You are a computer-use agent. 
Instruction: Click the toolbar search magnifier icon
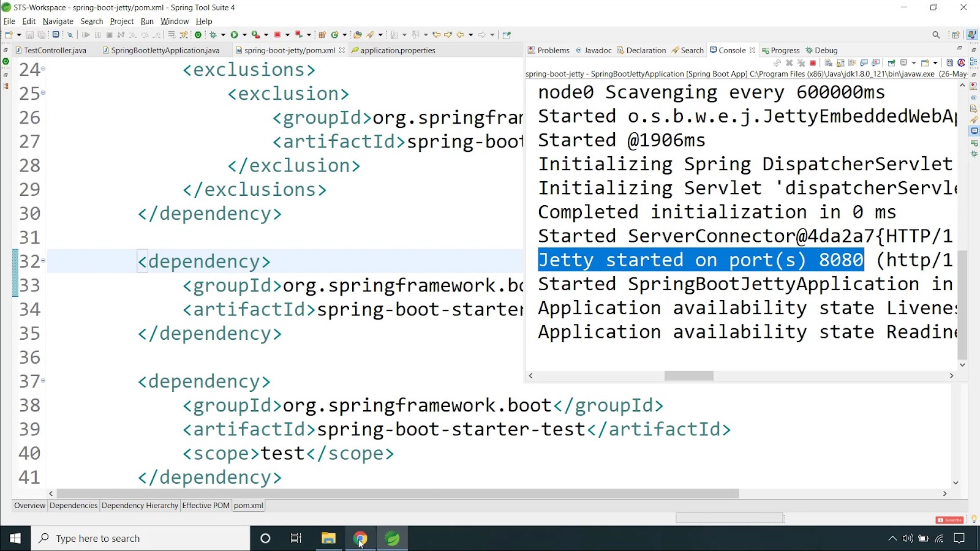point(936,35)
